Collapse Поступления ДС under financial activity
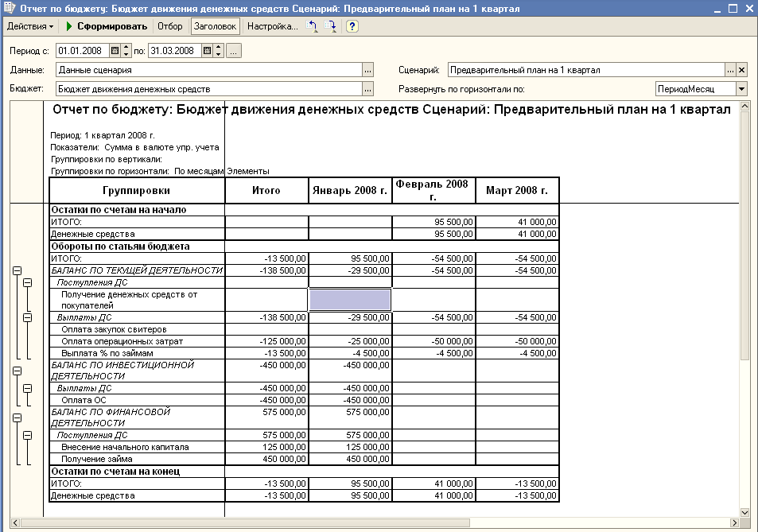This screenshot has height=532, width=758. (x=28, y=435)
